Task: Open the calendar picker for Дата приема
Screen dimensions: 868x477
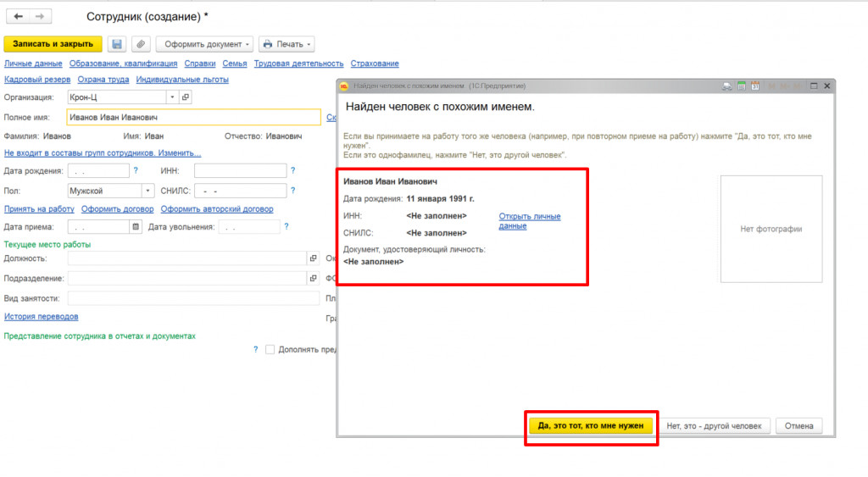Action: (x=136, y=226)
